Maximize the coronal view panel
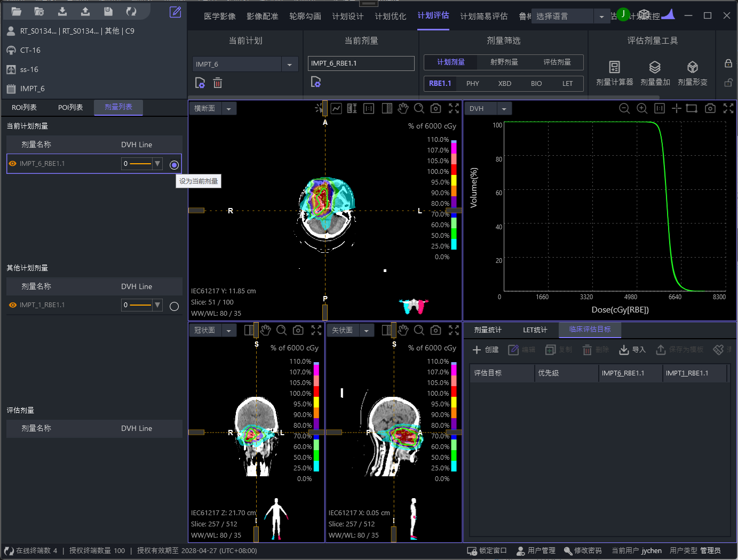This screenshot has height=560, width=738. (316, 330)
